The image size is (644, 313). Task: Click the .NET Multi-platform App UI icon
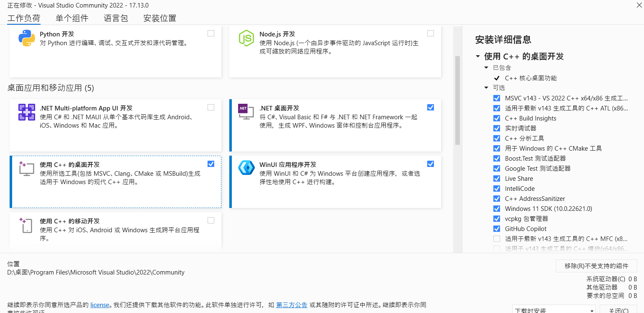point(27,112)
